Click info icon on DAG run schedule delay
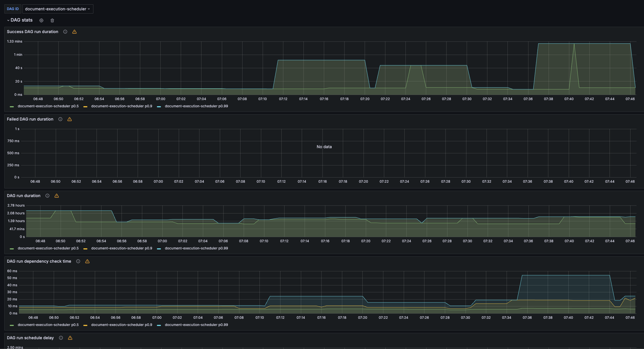644x349 pixels. pyautogui.click(x=61, y=338)
